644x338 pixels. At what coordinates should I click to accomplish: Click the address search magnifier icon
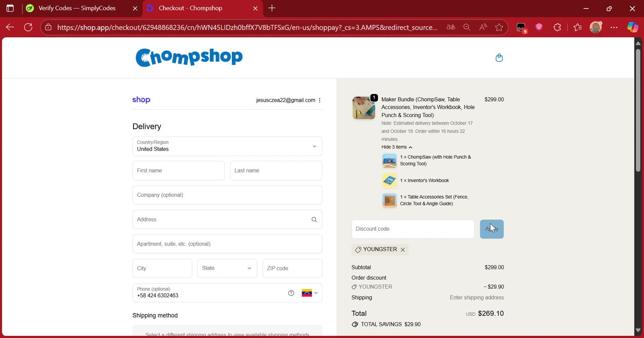coord(314,220)
